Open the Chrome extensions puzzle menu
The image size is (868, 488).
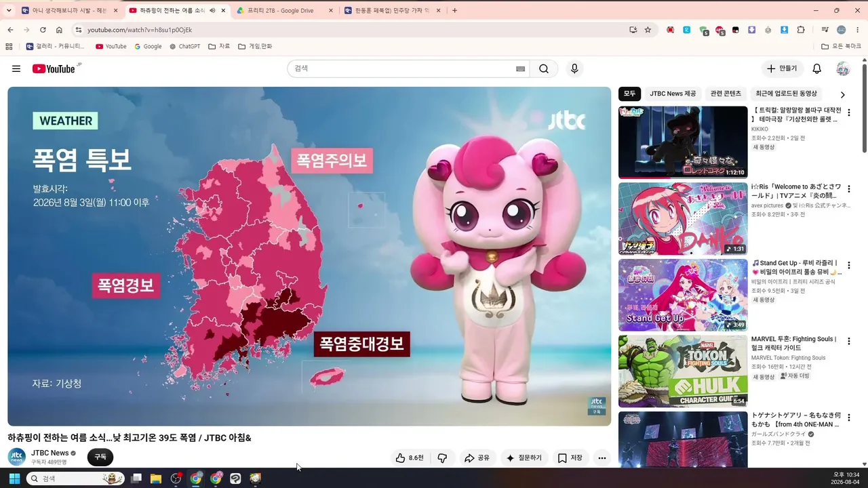coord(801,30)
